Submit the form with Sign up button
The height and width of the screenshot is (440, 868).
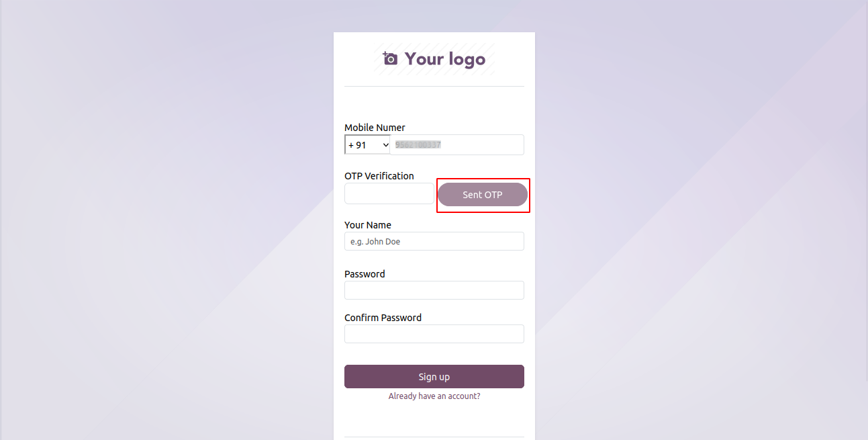click(x=434, y=377)
